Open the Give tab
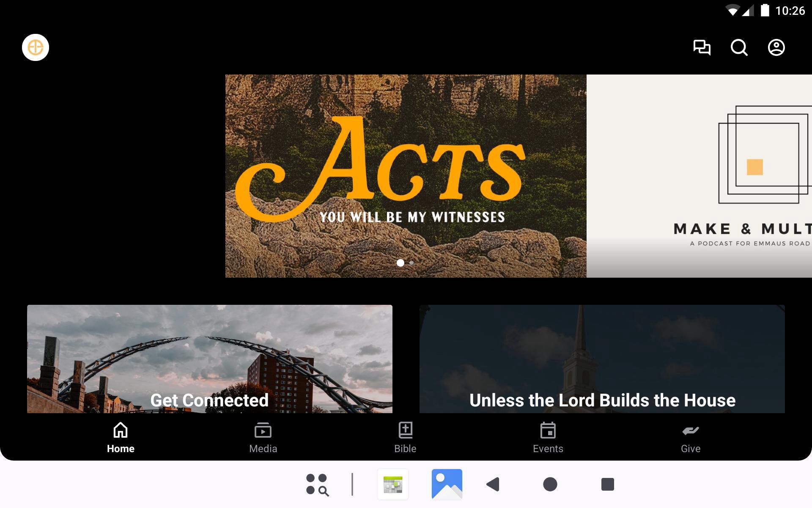 690,438
